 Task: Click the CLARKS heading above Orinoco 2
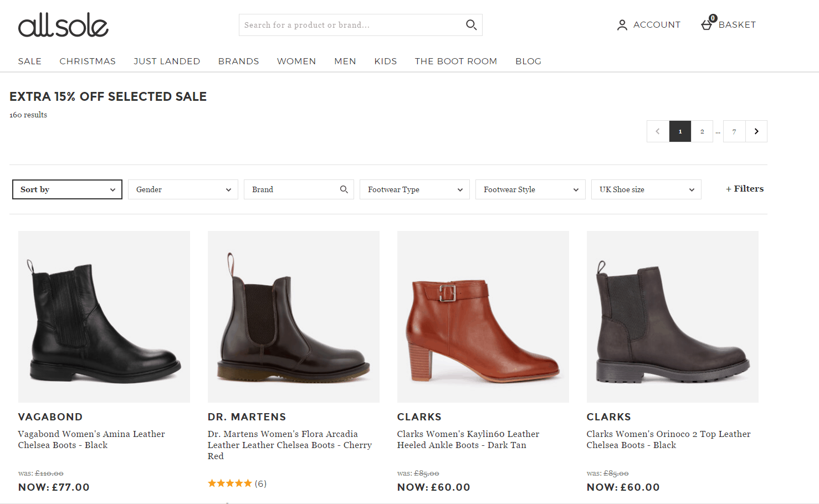click(609, 417)
